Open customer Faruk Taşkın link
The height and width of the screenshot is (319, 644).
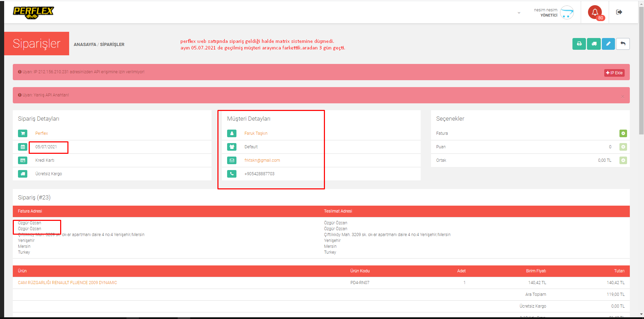pos(256,133)
